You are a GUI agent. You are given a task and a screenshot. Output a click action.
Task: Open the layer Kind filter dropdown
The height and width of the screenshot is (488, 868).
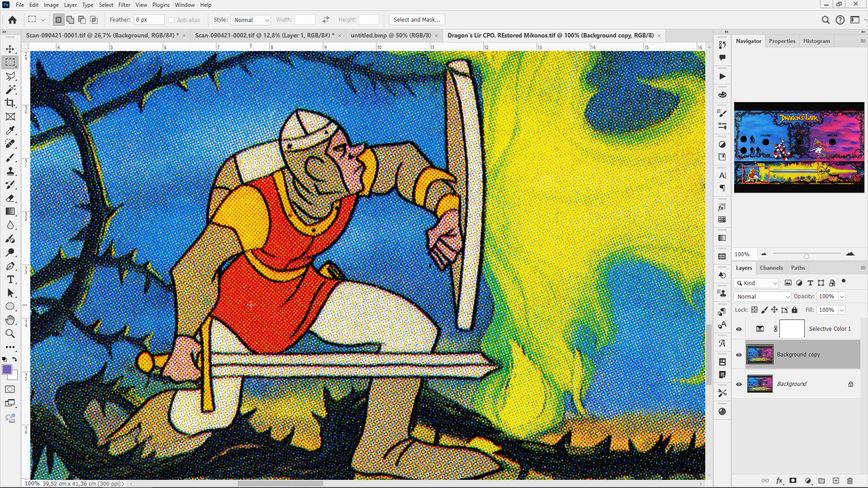[756, 283]
